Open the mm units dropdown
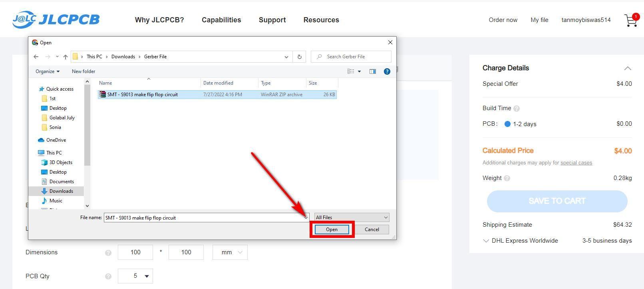The height and width of the screenshot is (289, 644). click(230, 252)
